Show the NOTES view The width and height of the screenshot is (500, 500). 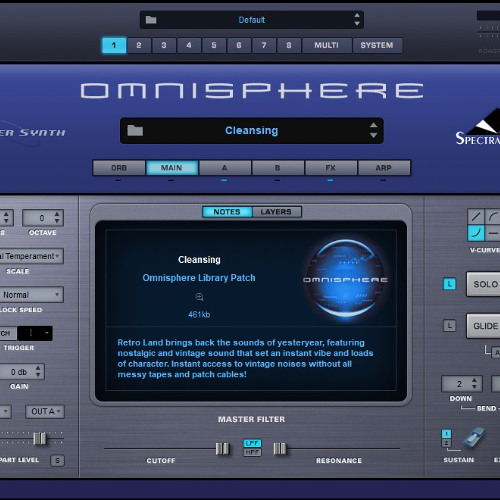click(227, 212)
